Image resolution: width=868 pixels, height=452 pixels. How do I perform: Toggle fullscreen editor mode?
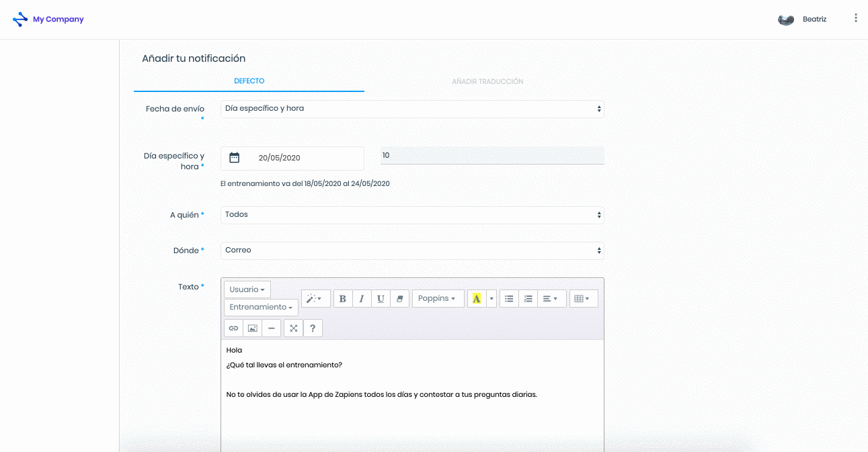(294, 328)
